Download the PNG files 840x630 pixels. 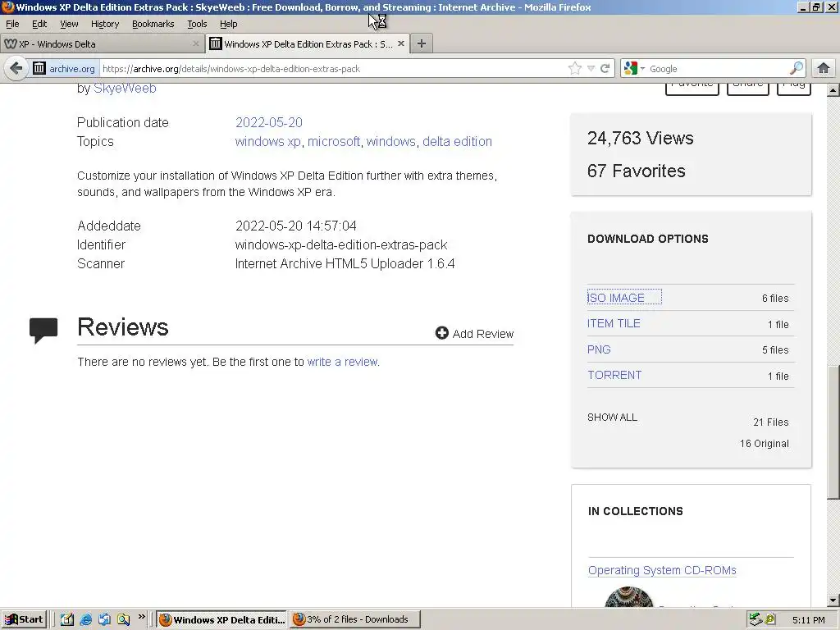(x=599, y=349)
